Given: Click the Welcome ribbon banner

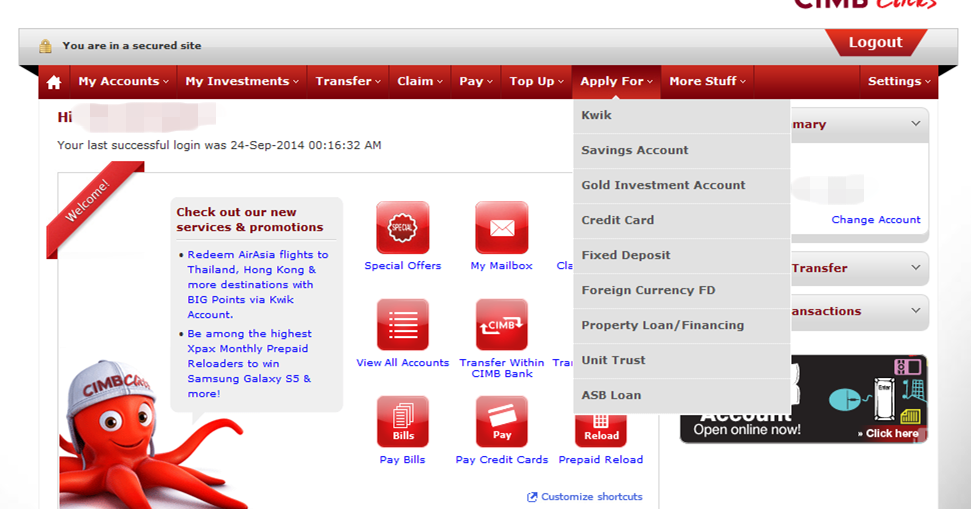Looking at the screenshot, I should [94, 209].
